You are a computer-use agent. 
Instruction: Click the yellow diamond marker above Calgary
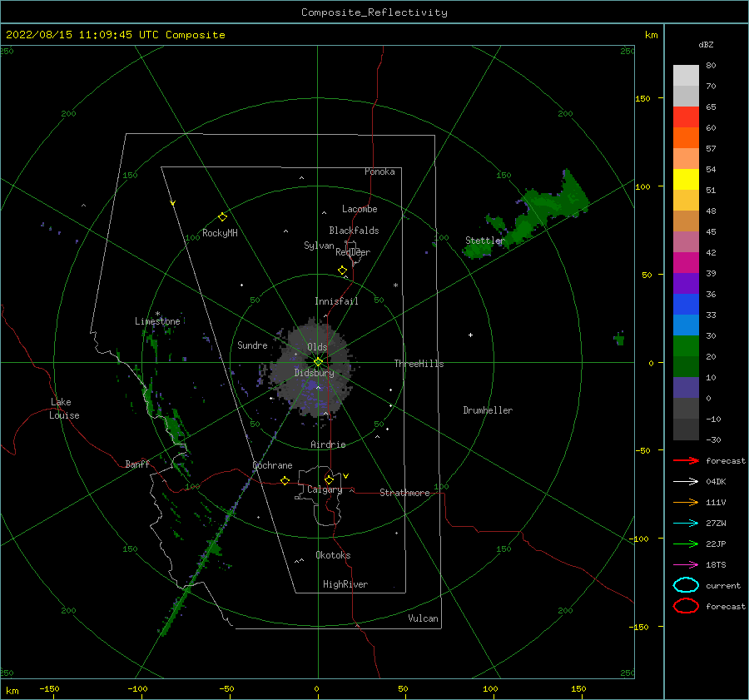[x=329, y=479]
